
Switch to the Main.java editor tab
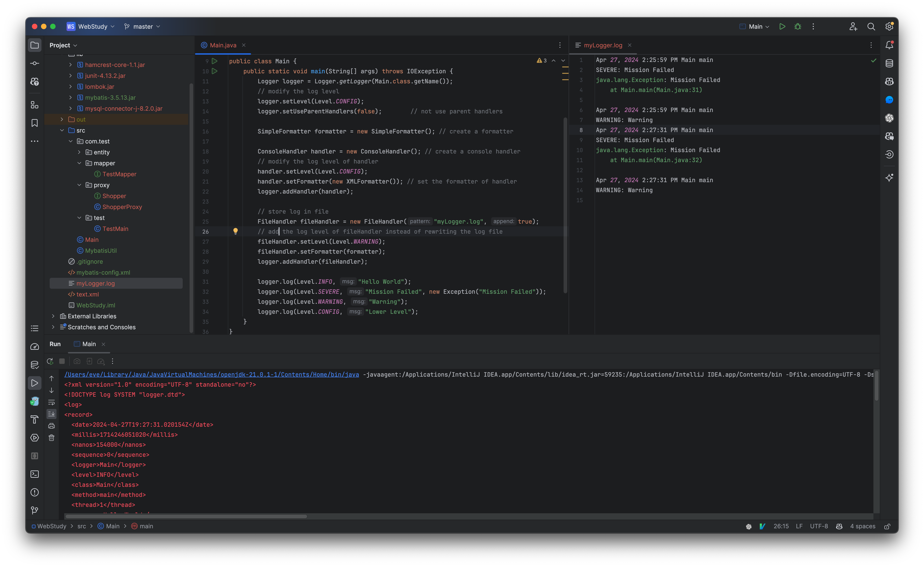coord(223,45)
